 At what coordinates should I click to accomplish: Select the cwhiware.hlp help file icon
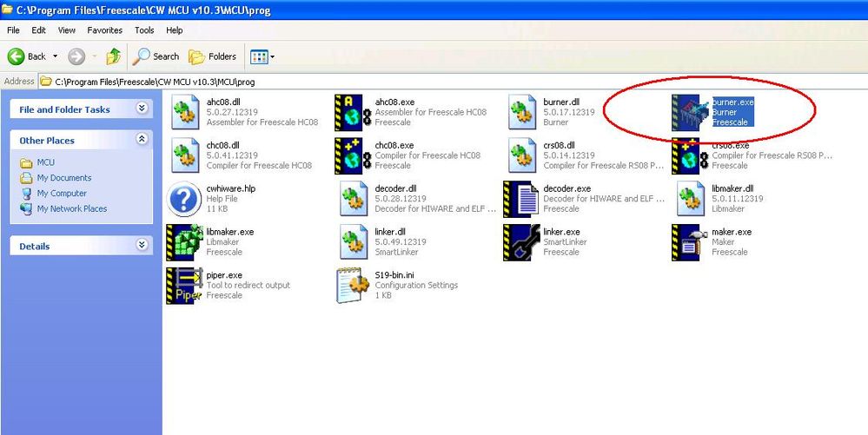click(x=184, y=199)
